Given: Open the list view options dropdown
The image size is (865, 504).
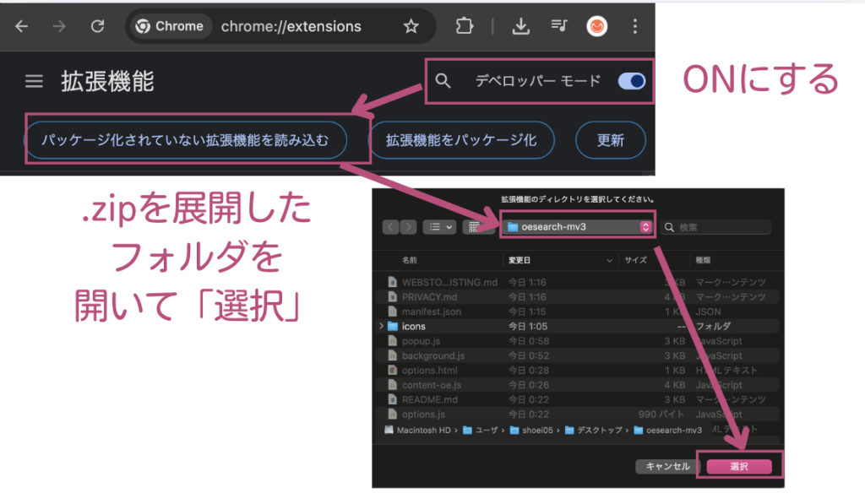Looking at the screenshot, I should pyautogui.click(x=438, y=227).
